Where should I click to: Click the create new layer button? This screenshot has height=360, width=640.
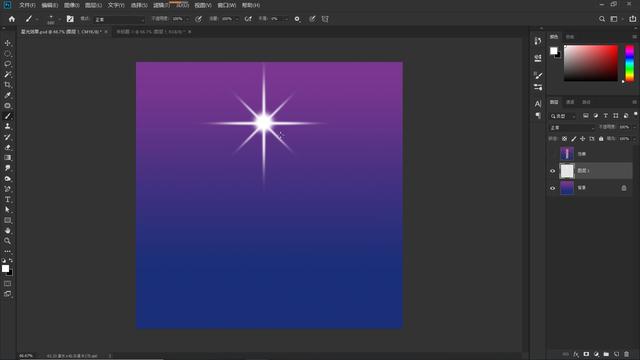pos(616,354)
